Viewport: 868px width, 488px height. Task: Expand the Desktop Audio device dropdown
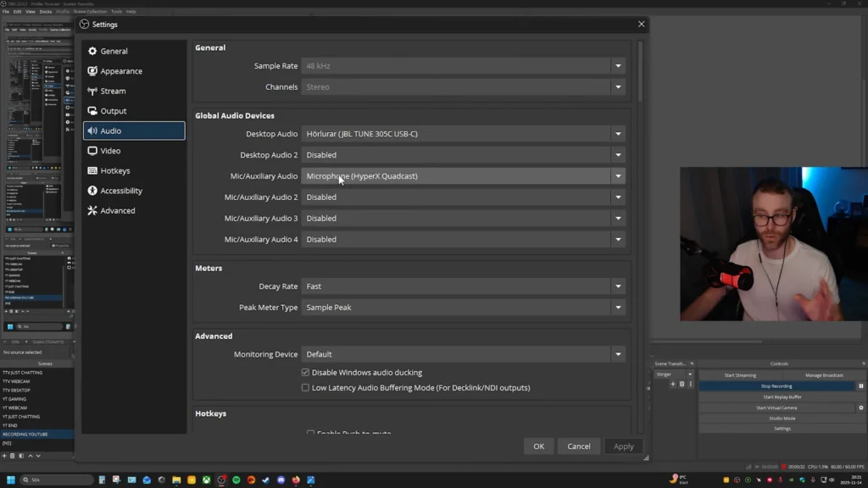point(463,134)
